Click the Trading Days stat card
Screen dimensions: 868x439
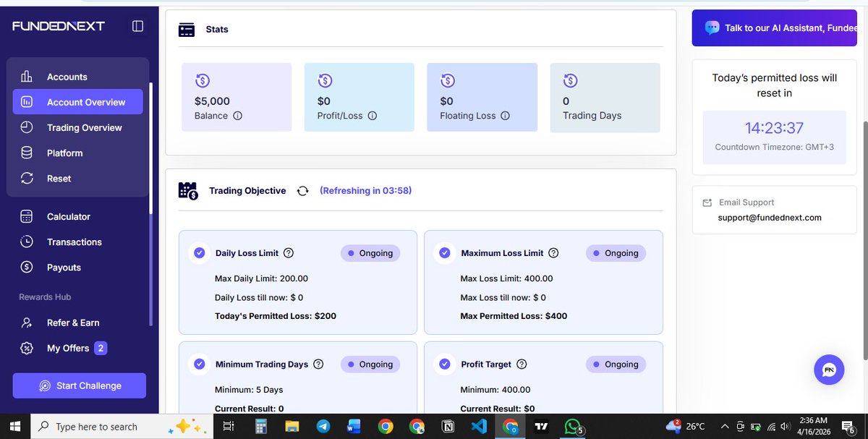605,98
